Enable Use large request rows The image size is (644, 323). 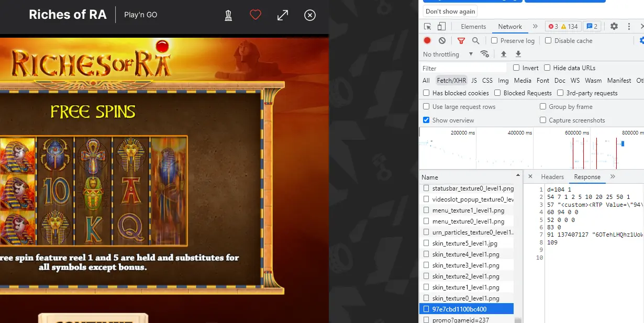[x=426, y=106]
